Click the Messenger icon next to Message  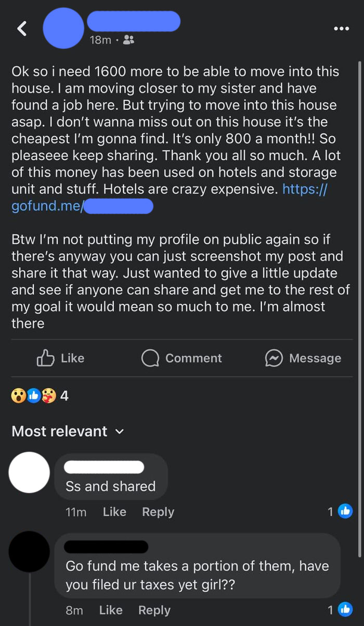(x=274, y=358)
